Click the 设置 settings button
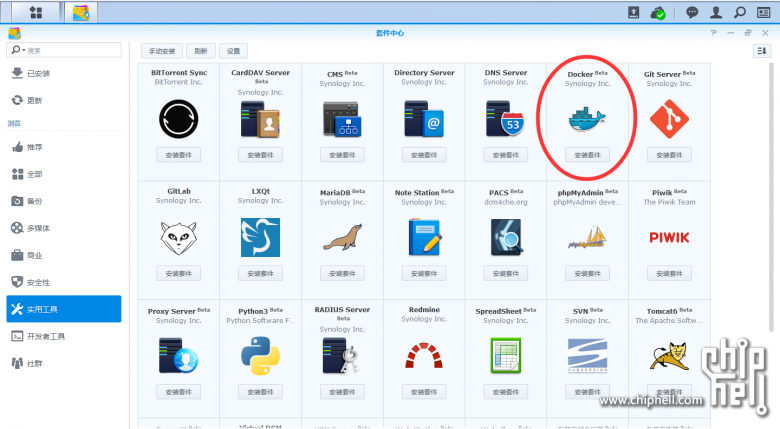Image resolution: width=780 pixels, height=429 pixels. [x=233, y=51]
